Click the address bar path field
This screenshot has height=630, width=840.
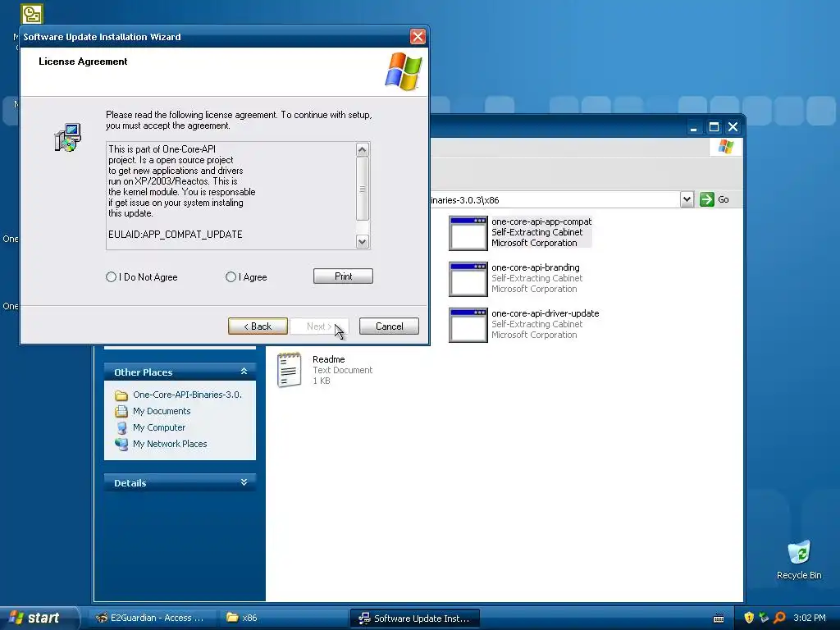(x=555, y=200)
